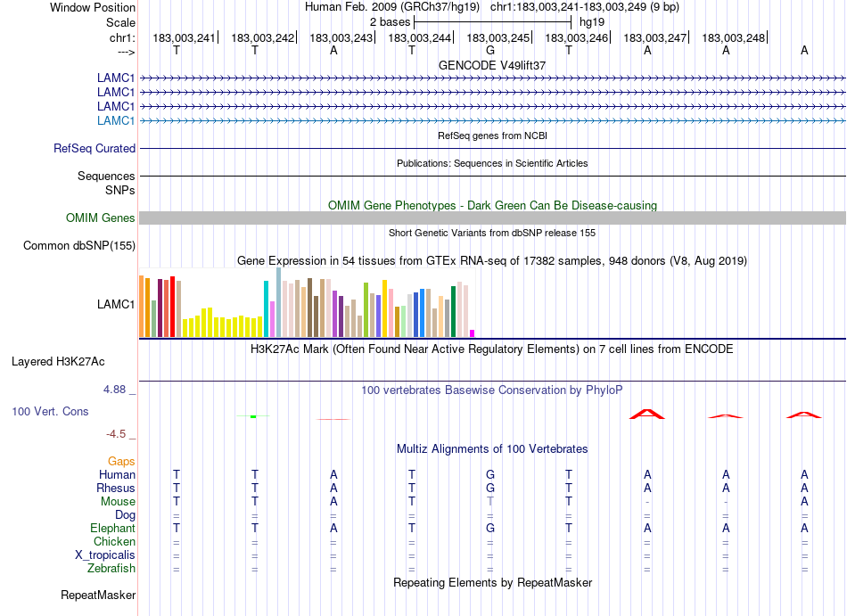Open the GENCODE V49lift37 track title
Image resolution: width=847 pixels, height=616 pixels.
pos(492,65)
